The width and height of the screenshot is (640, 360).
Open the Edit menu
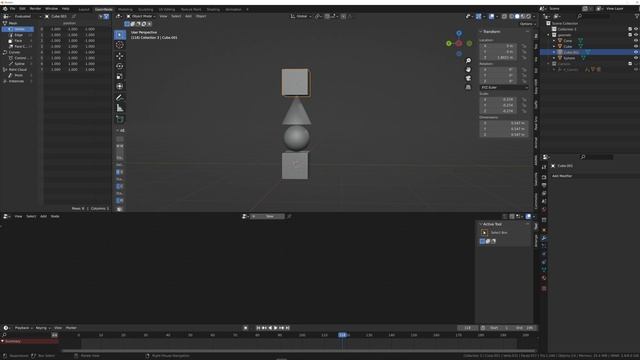coord(22,9)
